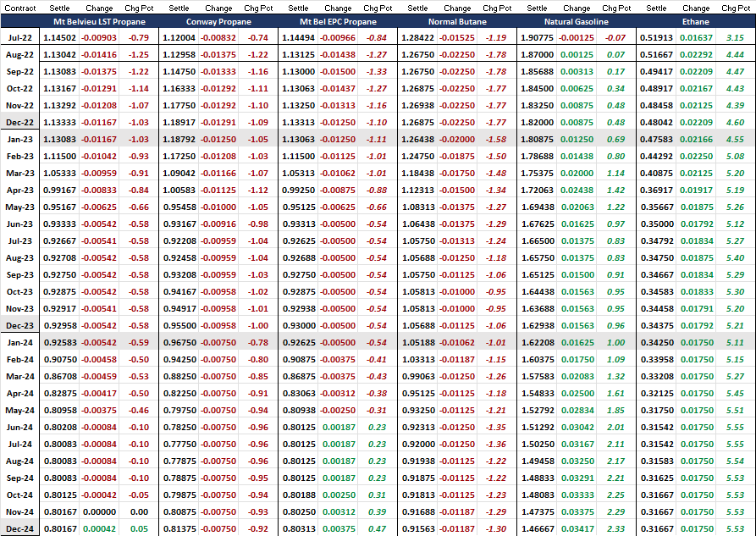Select Ethane settle value 0.51913

(656, 37)
